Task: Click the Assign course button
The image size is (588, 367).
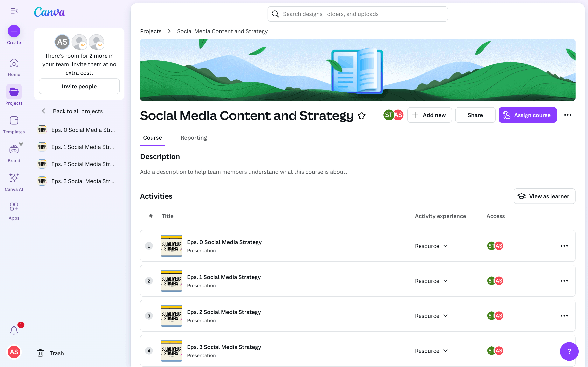Action: [528, 115]
